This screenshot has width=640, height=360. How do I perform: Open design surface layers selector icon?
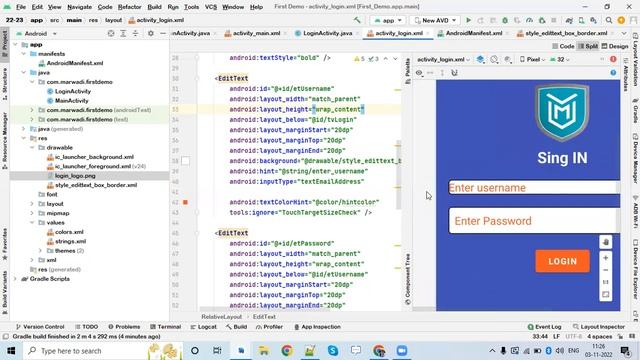480,60
